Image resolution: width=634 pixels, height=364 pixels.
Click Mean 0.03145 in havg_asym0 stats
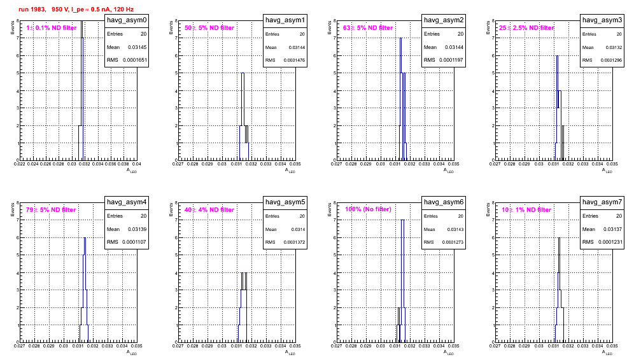point(127,47)
